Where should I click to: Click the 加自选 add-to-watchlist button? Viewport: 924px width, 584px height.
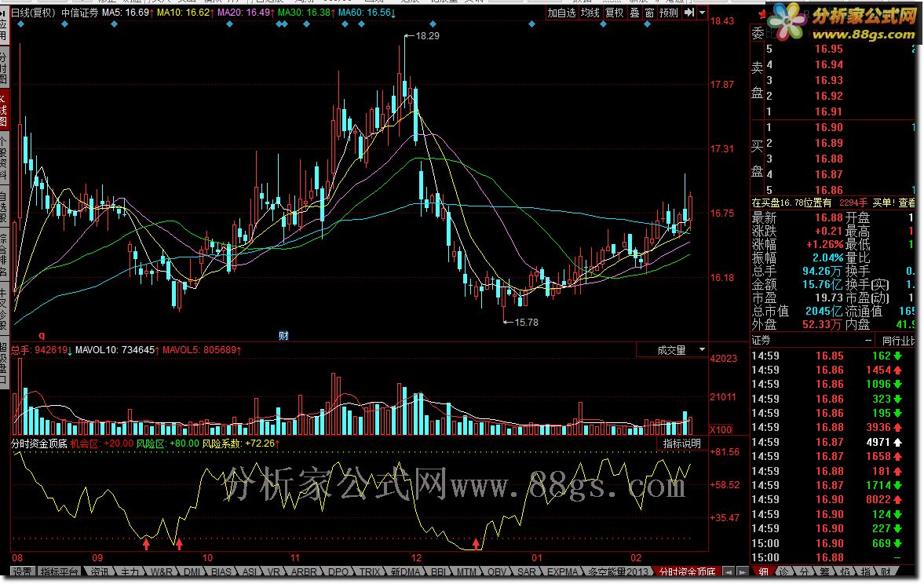pyautogui.click(x=561, y=13)
